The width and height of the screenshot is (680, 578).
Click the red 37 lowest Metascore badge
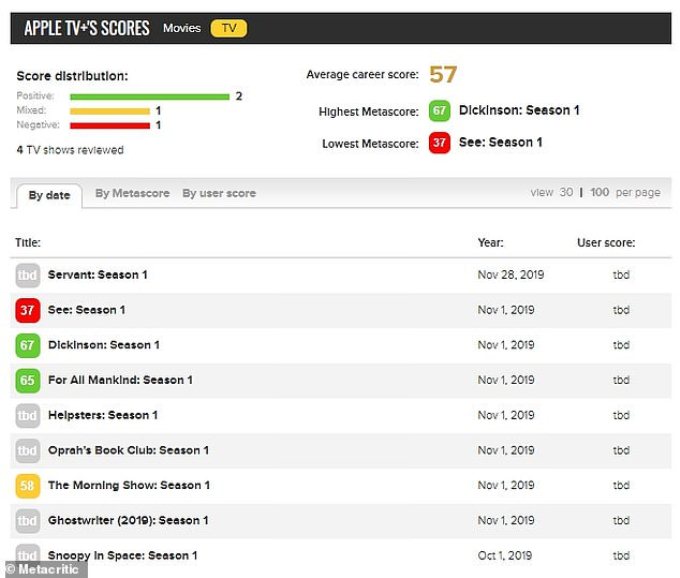pyautogui.click(x=439, y=143)
